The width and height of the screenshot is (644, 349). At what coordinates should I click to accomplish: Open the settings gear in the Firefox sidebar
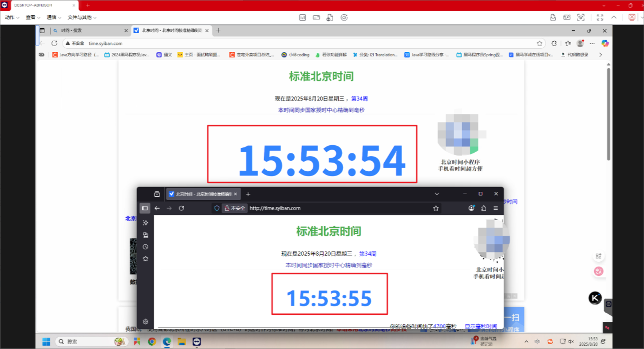pos(145,321)
